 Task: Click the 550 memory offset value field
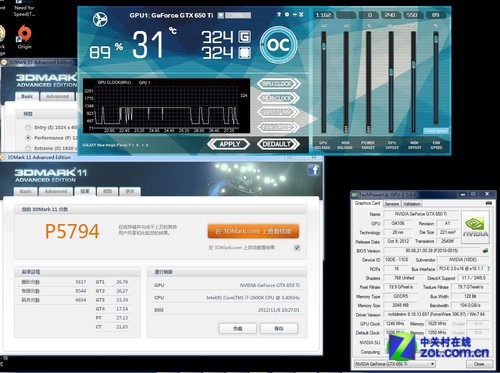(412, 15)
